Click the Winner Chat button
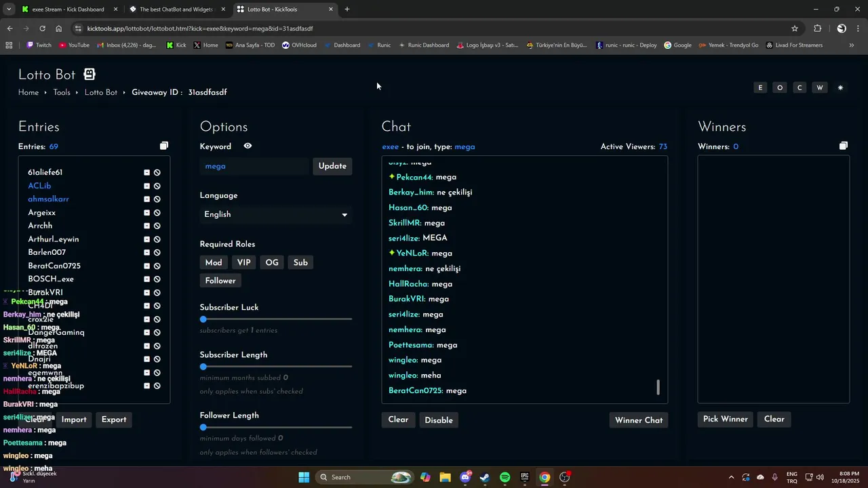The height and width of the screenshot is (488, 868). pyautogui.click(x=639, y=420)
